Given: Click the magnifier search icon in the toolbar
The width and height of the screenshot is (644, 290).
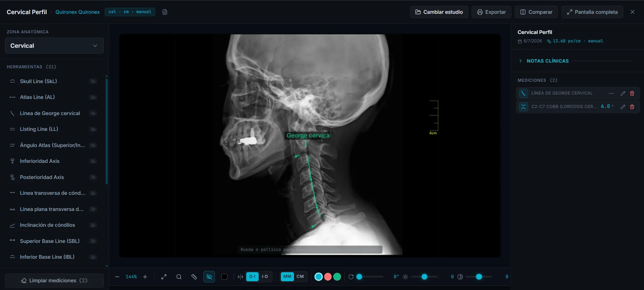Looking at the screenshot, I should 179,277.
